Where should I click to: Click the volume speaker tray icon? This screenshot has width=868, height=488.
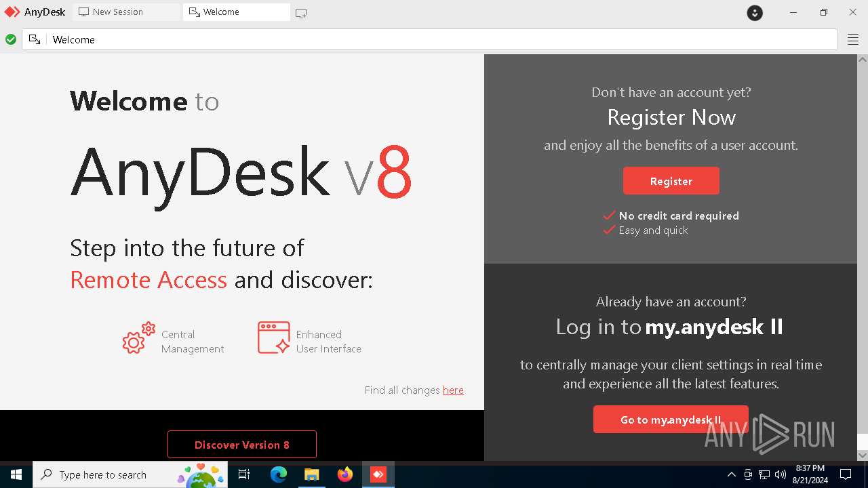coord(781,474)
